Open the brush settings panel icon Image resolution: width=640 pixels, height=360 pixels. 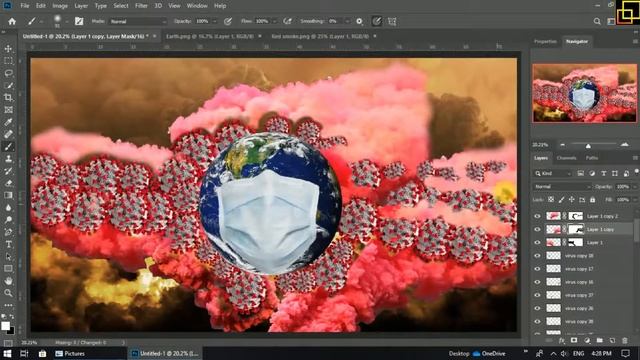pos(79,21)
